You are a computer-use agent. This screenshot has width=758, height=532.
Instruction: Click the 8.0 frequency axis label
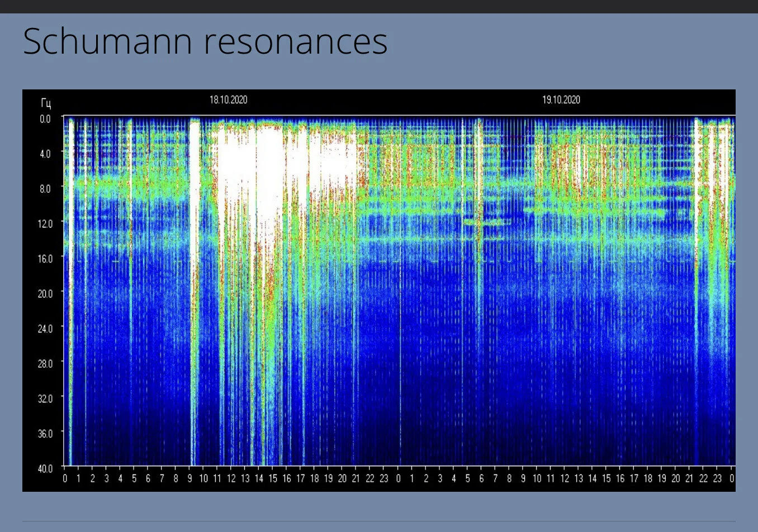pos(45,189)
